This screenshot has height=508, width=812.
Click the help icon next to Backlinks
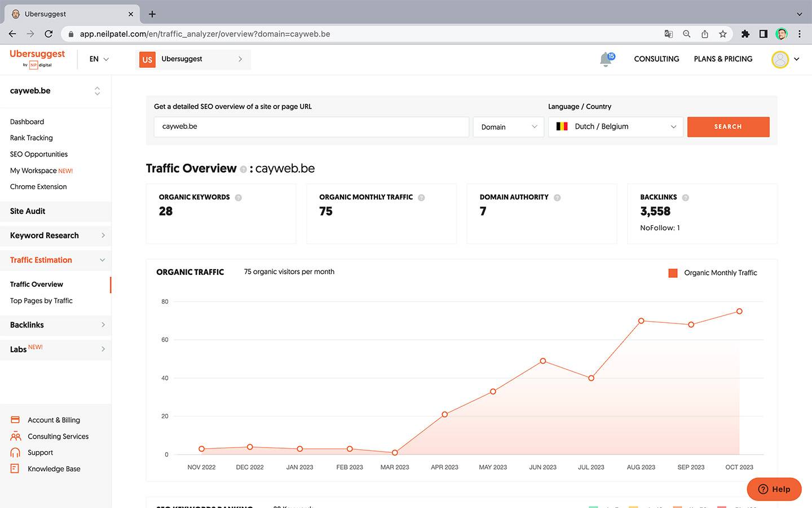(x=686, y=198)
